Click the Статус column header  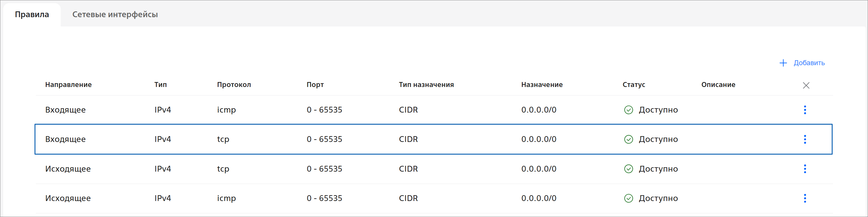[x=633, y=85]
